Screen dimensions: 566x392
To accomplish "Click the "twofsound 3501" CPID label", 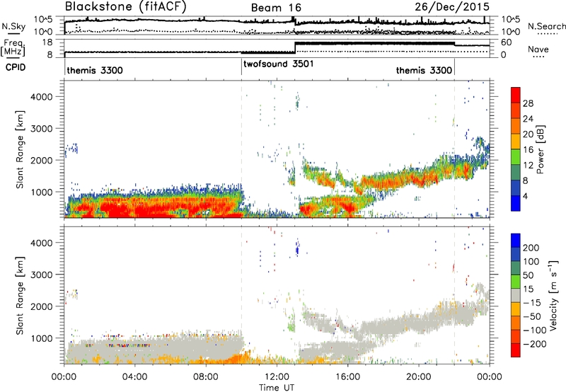I will (279, 64).
